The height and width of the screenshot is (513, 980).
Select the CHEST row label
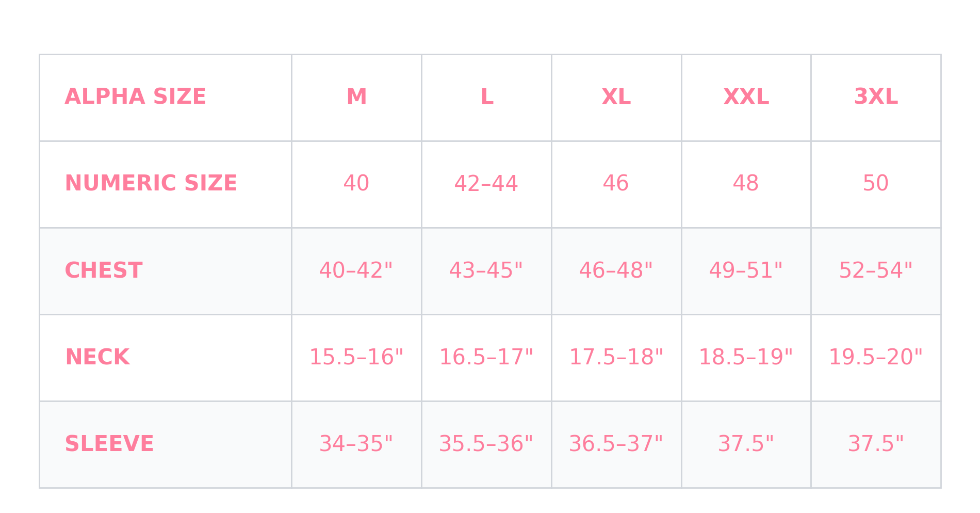click(104, 270)
